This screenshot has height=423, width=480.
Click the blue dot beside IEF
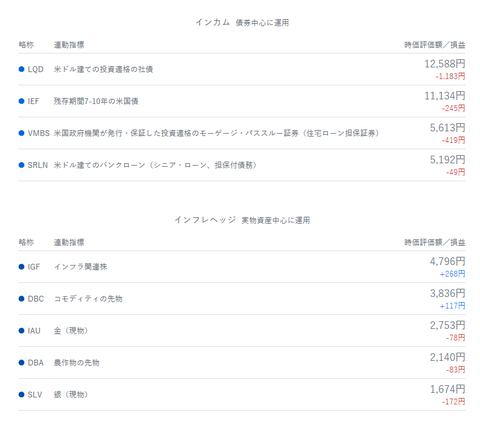(x=22, y=101)
